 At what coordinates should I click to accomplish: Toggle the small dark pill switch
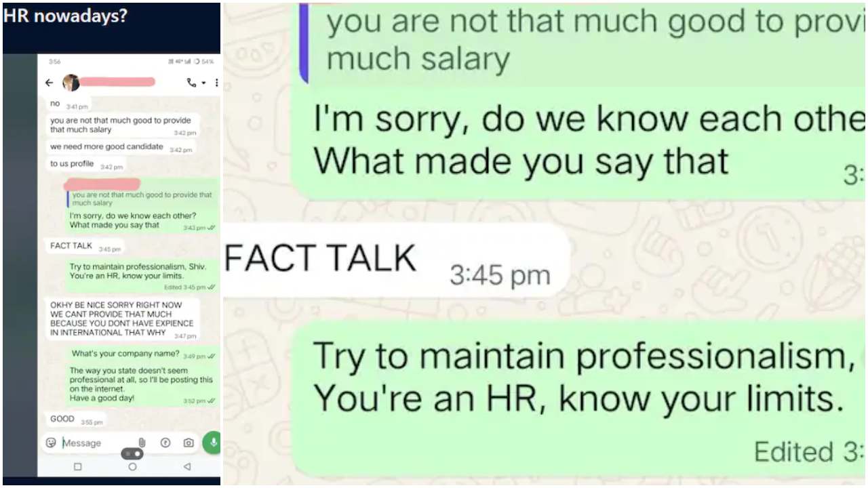coord(132,453)
